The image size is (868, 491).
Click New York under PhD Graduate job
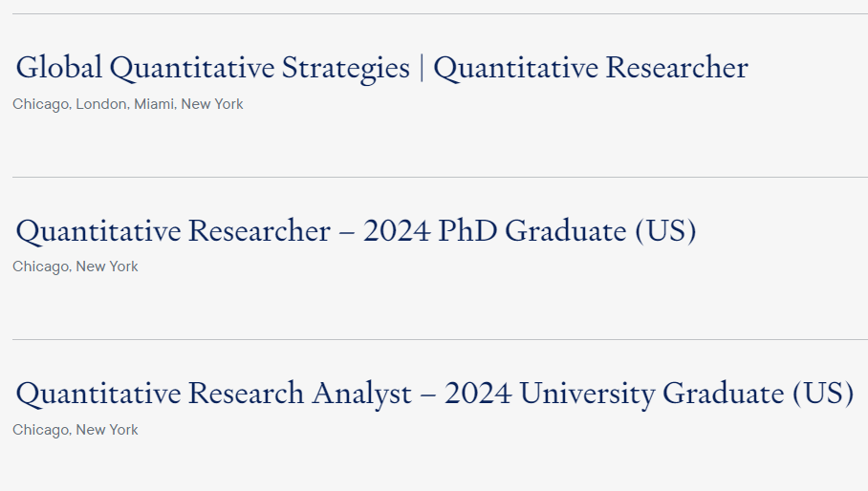107,267
